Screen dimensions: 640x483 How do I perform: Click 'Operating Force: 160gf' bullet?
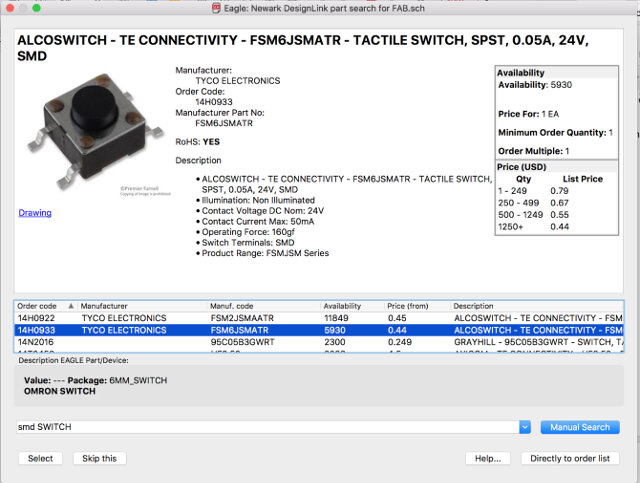[248, 232]
